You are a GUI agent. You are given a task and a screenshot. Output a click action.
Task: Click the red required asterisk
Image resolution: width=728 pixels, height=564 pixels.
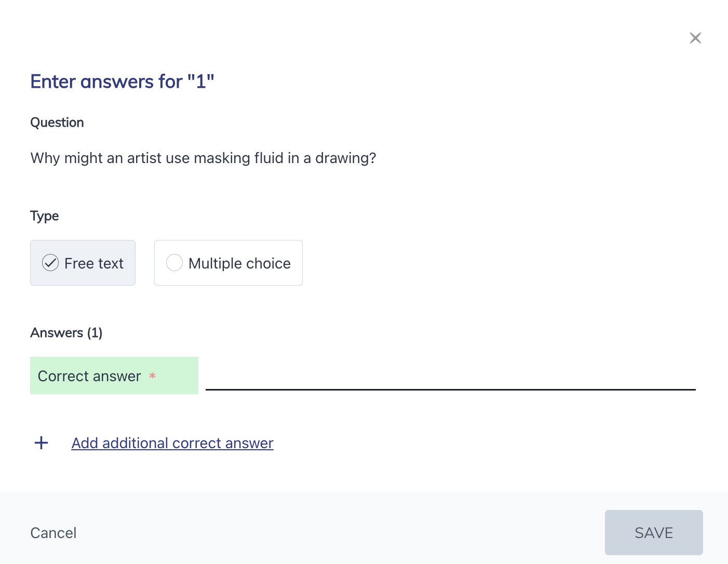tap(153, 375)
